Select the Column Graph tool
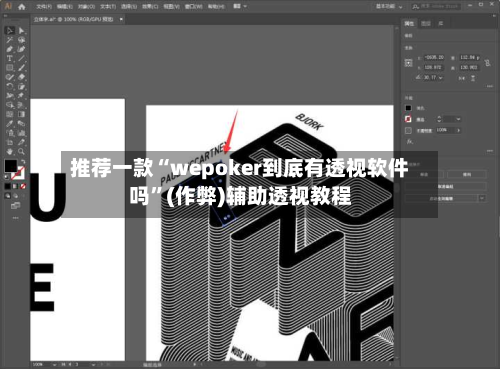500x369 pixels. click(x=21, y=133)
